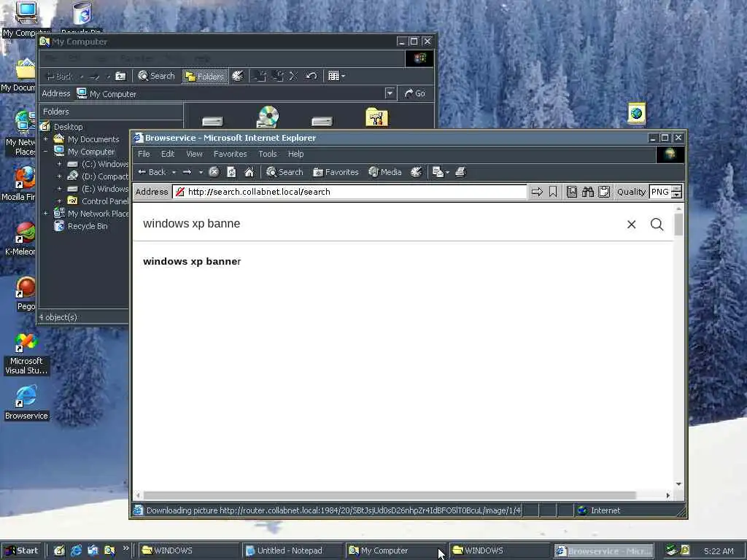Select Browservice desktop shortcut
The height and width of the screenshot is (560, 747).
click(26, 404)
